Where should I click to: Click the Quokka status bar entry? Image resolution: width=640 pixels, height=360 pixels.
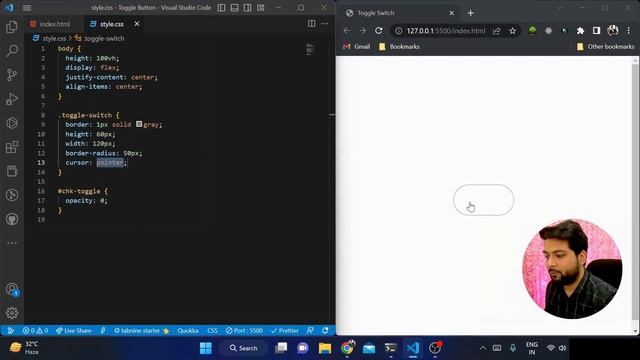click(x=188, y=331)
